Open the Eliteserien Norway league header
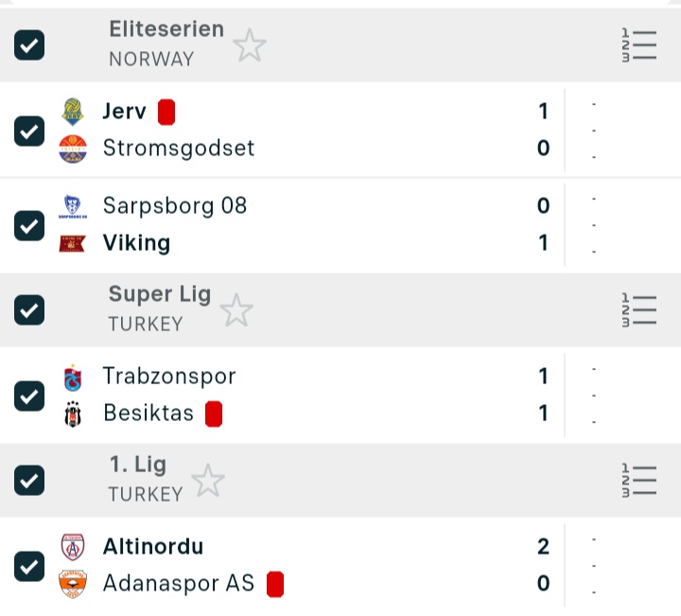Image resolution: width=681 pixels, height=616 pixels. (x=166, y=44)
